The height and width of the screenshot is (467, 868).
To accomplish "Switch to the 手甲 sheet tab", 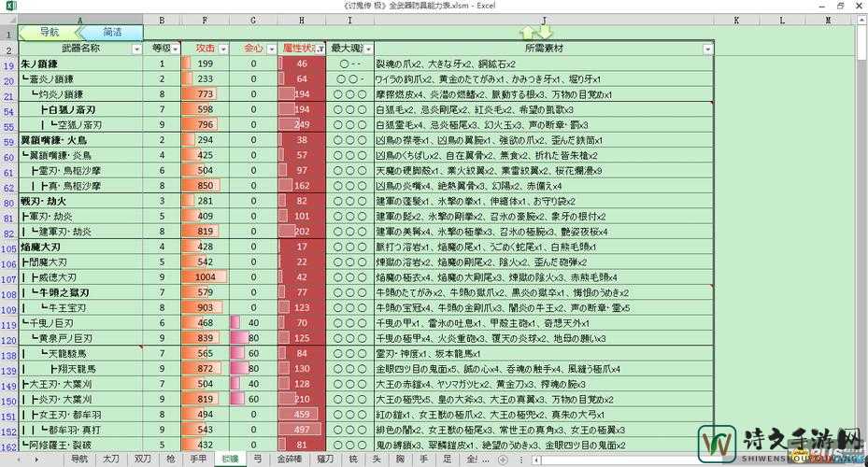I will click(198, 459).
